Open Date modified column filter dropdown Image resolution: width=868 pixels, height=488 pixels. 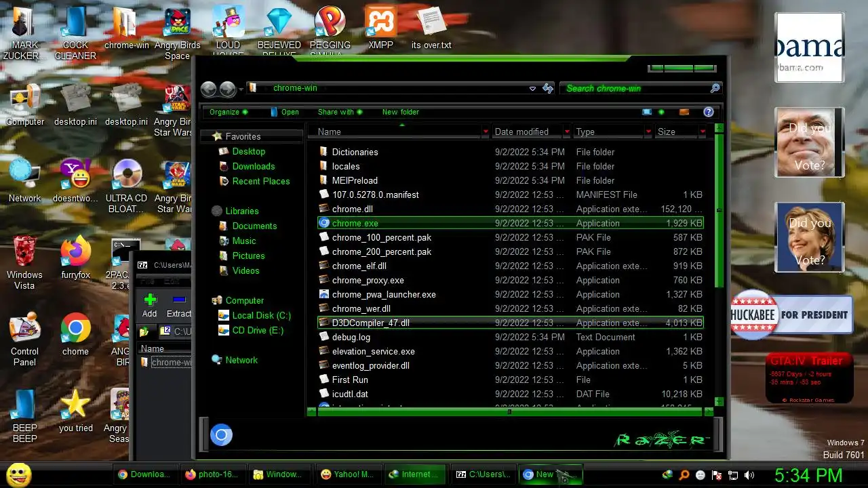pyautogui.click(x=567, y=131)
